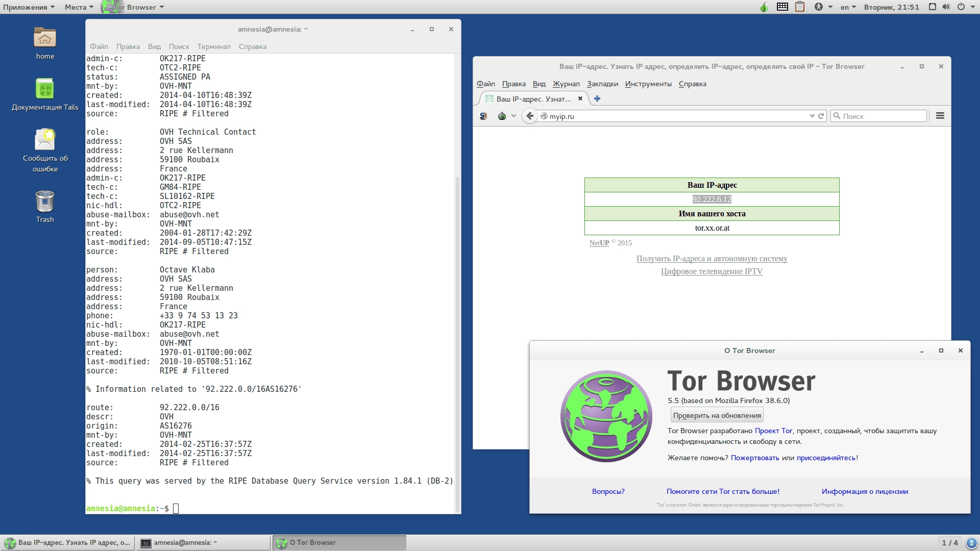Screen dimensions: 980x551
Task: Click the terminal prompt amnesia@amnesia
Action: [x=120, y=509]
